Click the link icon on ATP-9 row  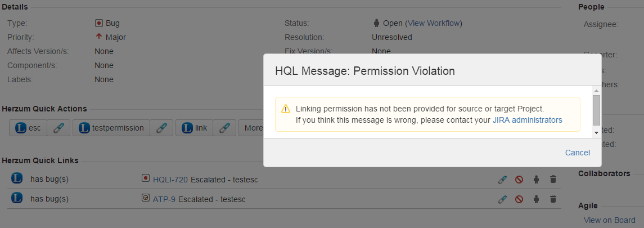click(x=502, y=199)
